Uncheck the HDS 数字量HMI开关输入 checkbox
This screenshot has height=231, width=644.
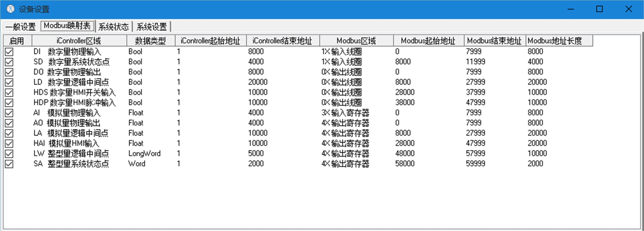[x=9, y=93]
